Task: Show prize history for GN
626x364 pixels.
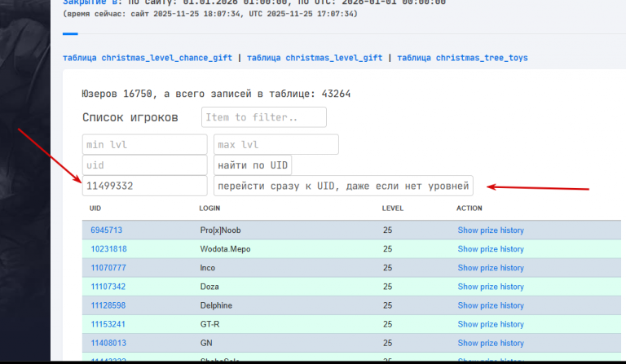Action: coord(491,343)
